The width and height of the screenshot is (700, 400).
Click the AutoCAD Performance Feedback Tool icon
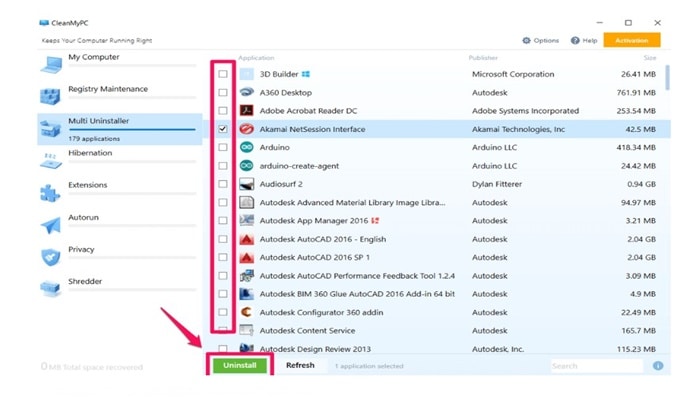(246, 275)
